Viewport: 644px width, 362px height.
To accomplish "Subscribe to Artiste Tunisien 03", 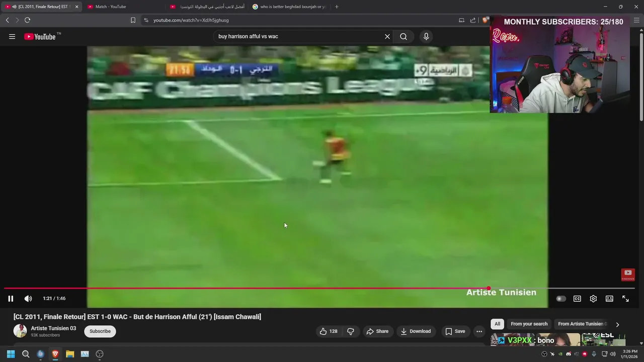I will 100,331.
